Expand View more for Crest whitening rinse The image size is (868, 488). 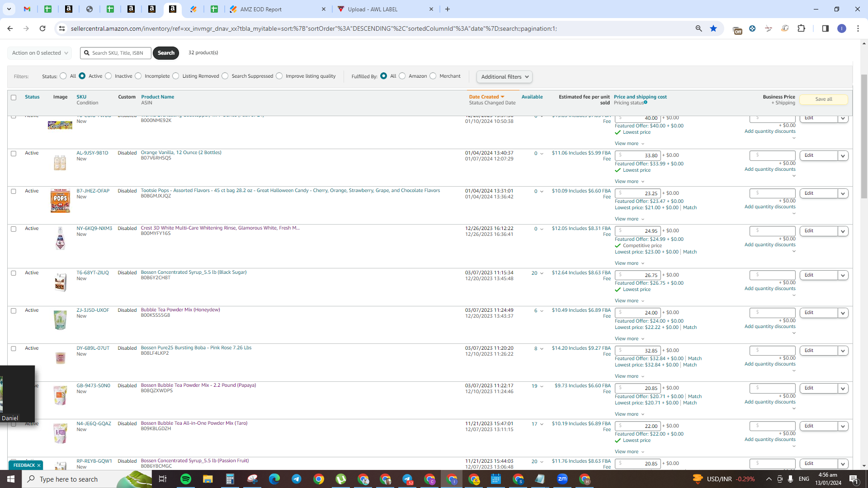[629, 263]
